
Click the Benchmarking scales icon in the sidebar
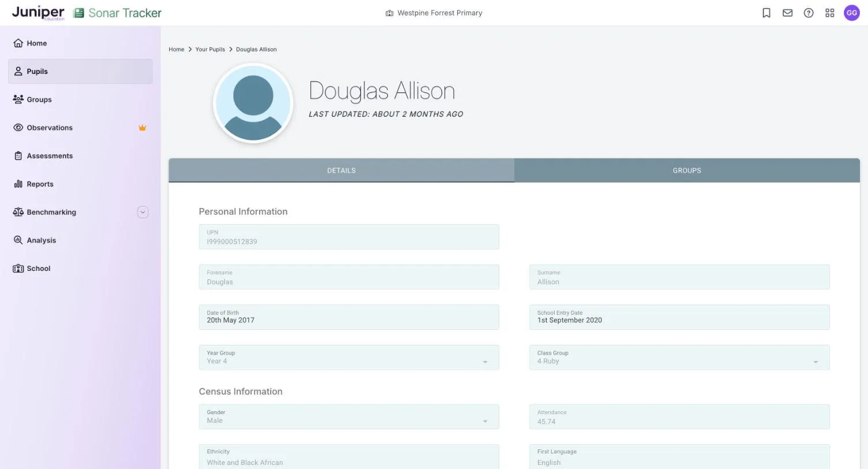(x=18, y=212)
